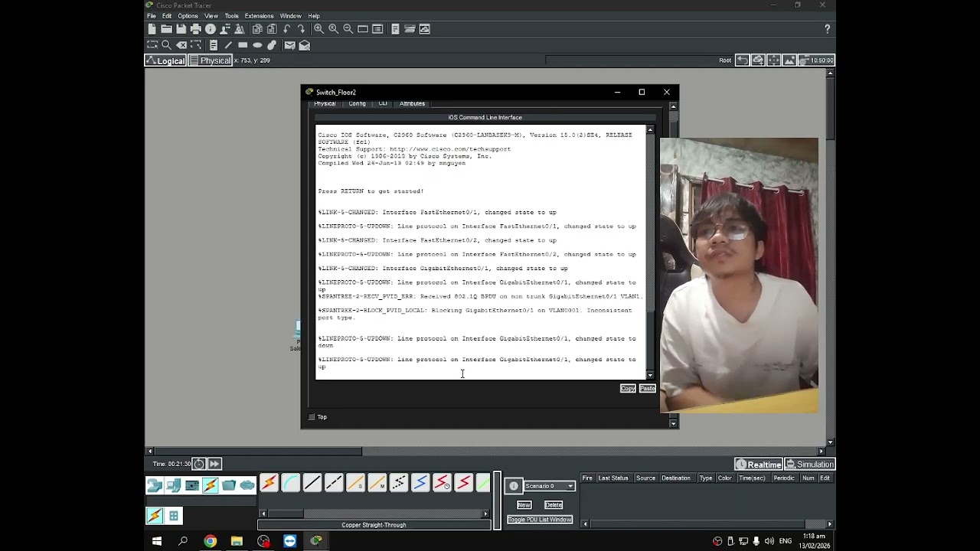Screen dimensions: 980x551
Task: Click the Back navigation arrow near Root
Action: click(x=742, y=60)
